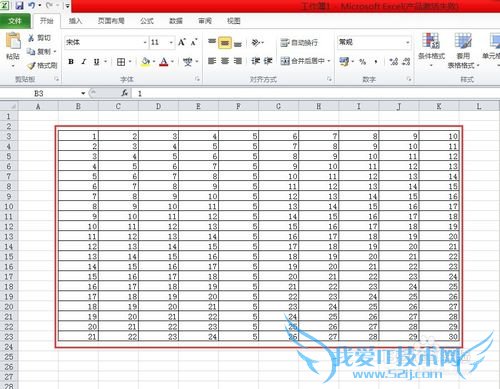Click the Percent Style icon

pos(363,62)
